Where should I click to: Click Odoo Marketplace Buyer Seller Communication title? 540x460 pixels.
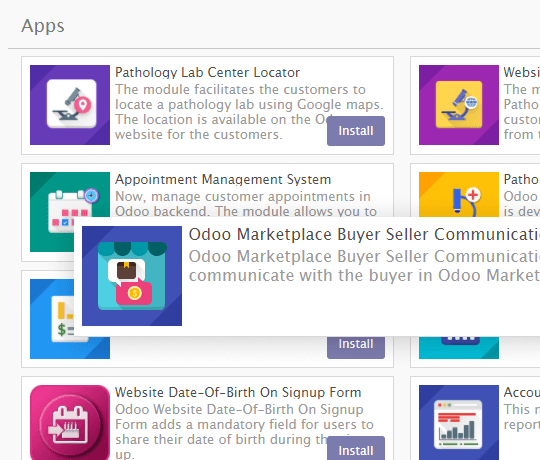coord(364,234)
